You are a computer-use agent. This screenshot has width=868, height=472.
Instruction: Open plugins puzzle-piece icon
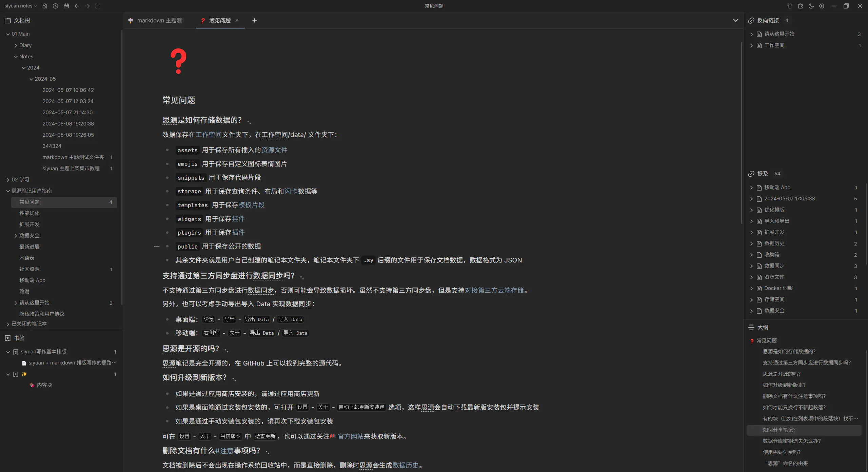800,6
